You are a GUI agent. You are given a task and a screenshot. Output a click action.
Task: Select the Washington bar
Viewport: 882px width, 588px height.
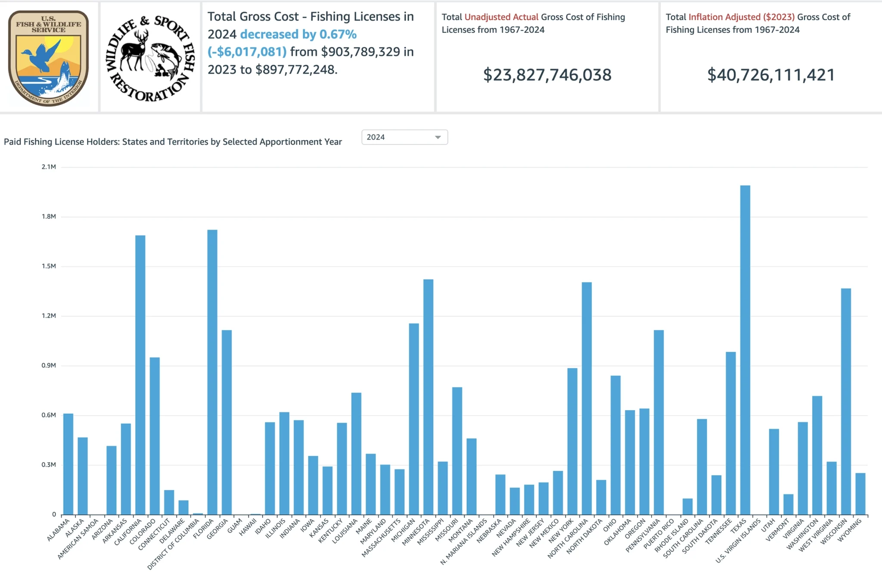point(817,455)
